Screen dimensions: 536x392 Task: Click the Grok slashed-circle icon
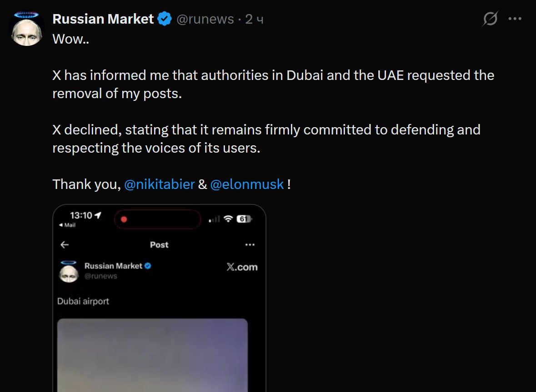[490, 19]
